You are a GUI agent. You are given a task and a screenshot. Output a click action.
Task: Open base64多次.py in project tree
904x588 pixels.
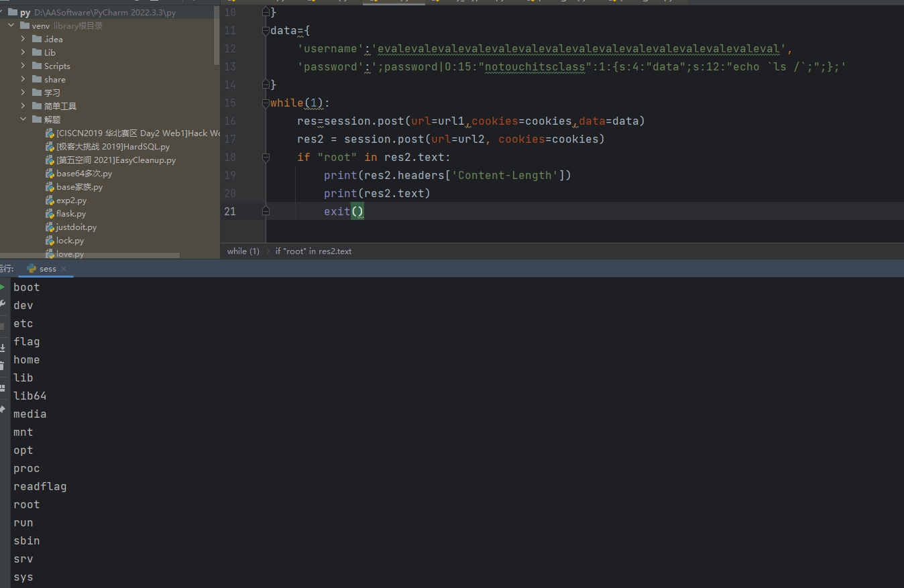[x=84, y=173]
